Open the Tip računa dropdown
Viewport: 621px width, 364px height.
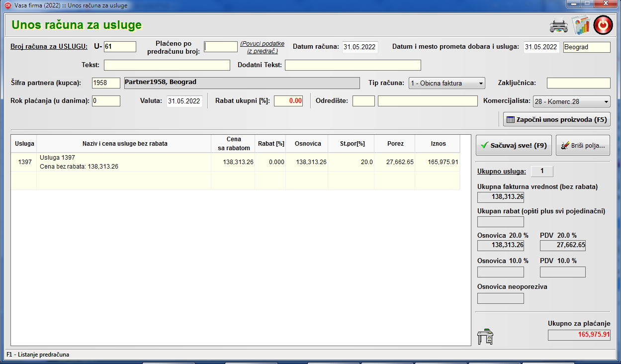tap(446, 83)
